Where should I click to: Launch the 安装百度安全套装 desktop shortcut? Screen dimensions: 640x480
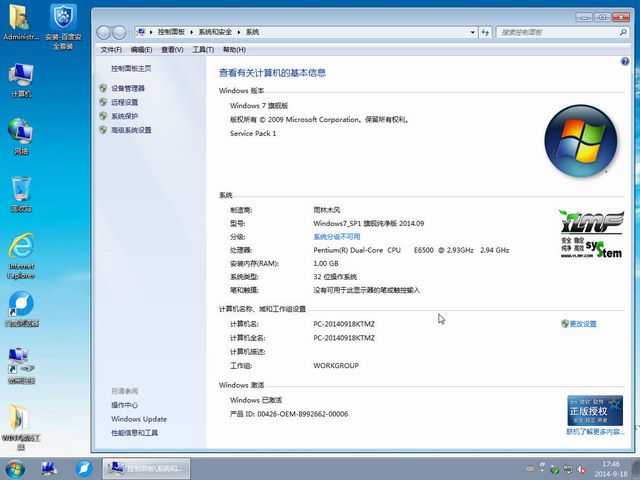[63, 27]
